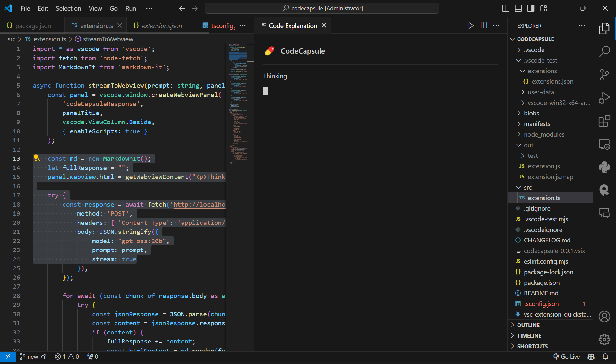Open the Run and Debug view

604,98
